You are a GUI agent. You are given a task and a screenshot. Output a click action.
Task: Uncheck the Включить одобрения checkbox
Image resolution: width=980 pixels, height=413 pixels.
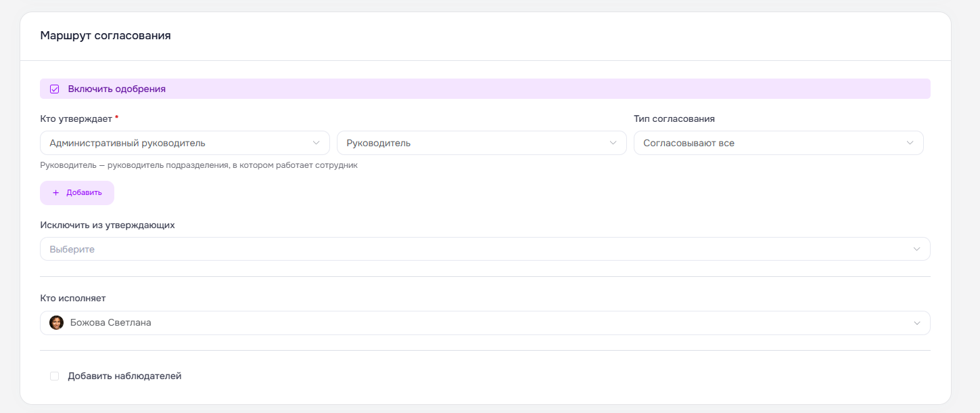click(x=55, y=89)
